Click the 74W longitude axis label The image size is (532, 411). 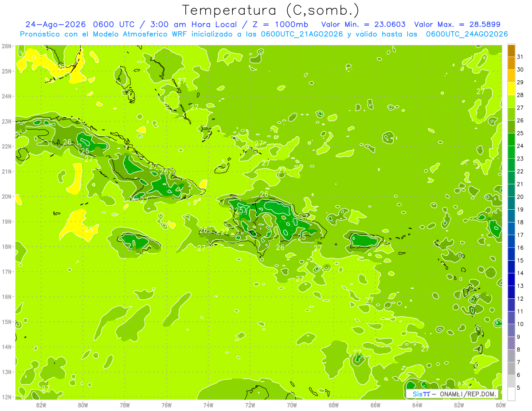(x=208, y=404)
